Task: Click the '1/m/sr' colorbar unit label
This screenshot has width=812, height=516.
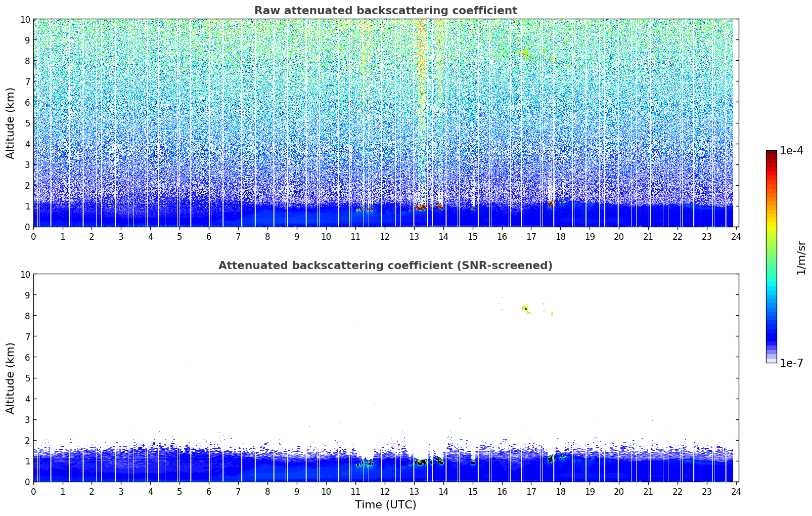Action: (800, 257)
